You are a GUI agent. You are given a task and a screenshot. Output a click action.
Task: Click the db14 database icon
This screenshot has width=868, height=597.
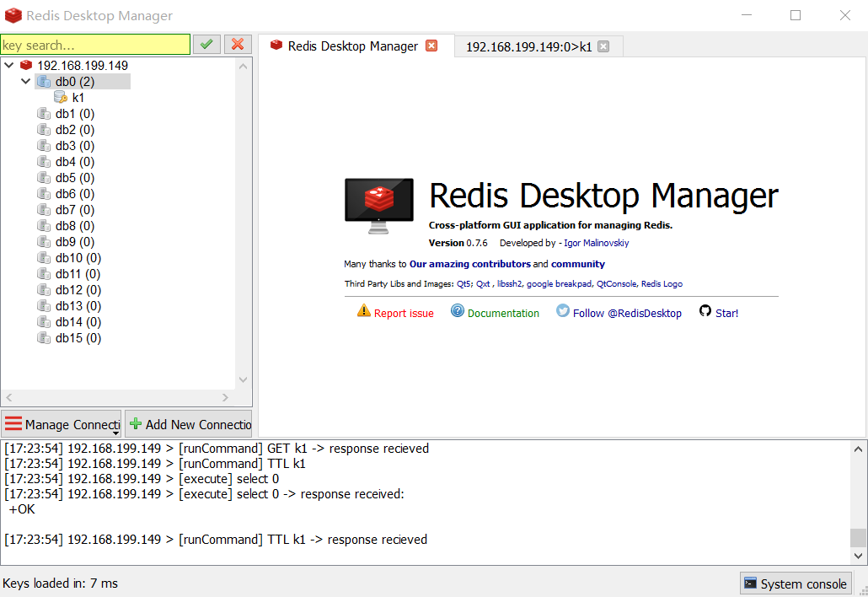coord(44,322)
